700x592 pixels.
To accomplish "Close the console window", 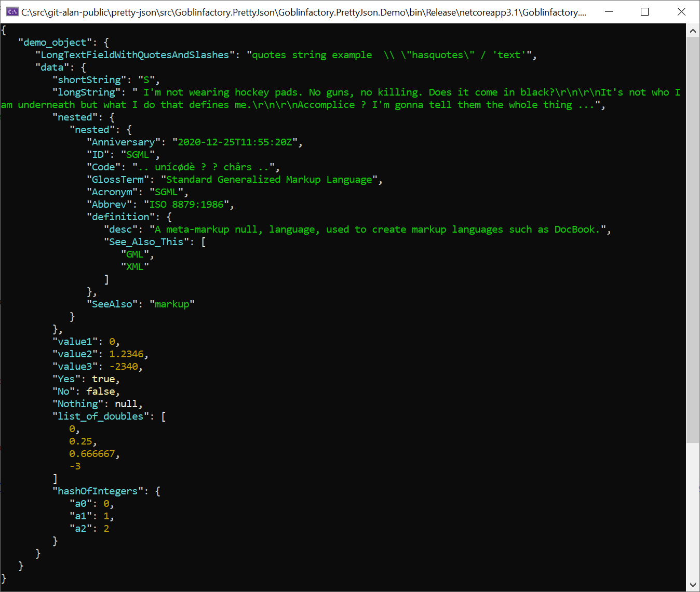I will [x=681, y=11].
